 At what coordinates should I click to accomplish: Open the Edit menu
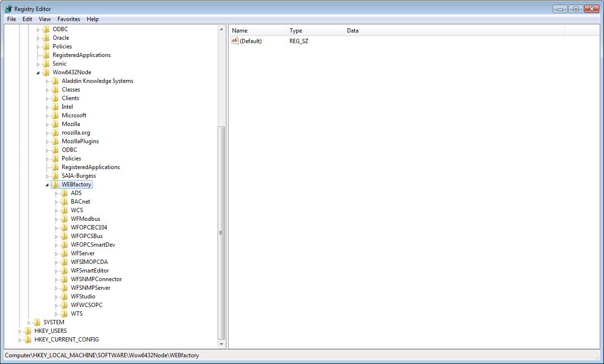(x=27, y=19)
